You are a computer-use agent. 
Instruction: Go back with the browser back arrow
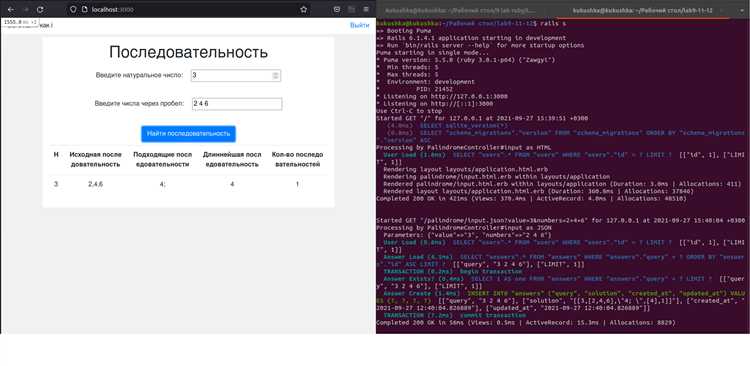pyautogui.click(x=11, y=9)
